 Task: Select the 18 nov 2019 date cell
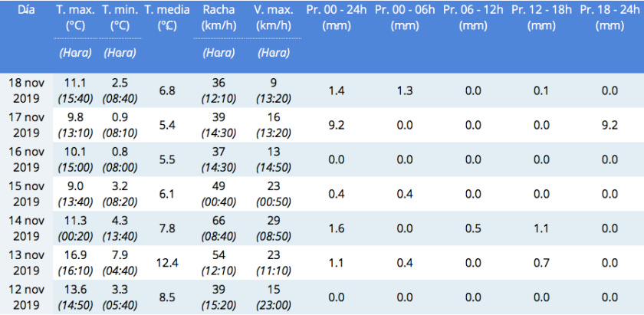pos(26,90)
